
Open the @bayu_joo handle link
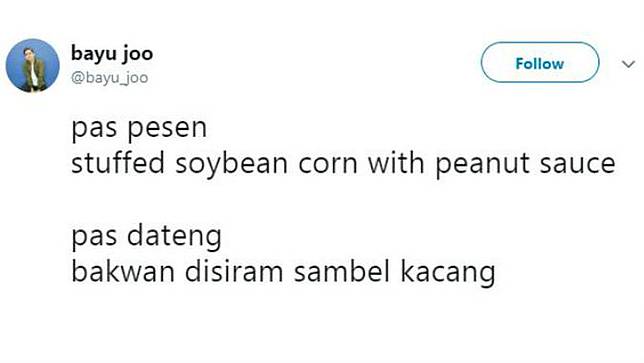[109, 78]
